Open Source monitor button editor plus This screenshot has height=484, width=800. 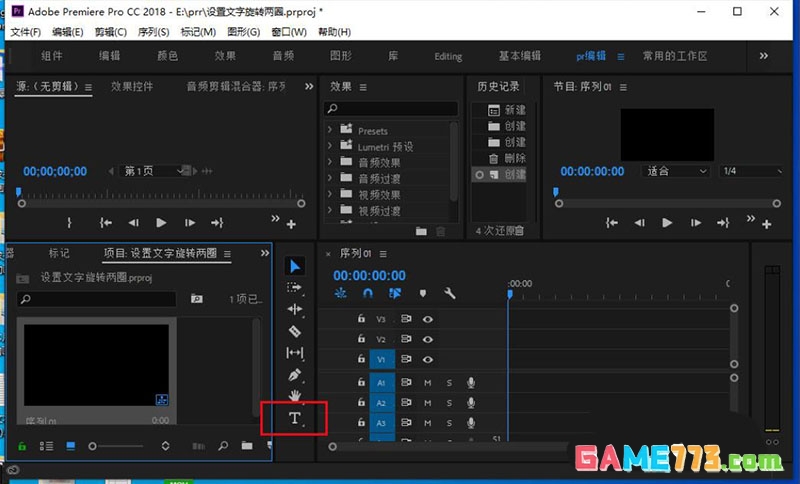pyautogui.click(x=291, y=224)
